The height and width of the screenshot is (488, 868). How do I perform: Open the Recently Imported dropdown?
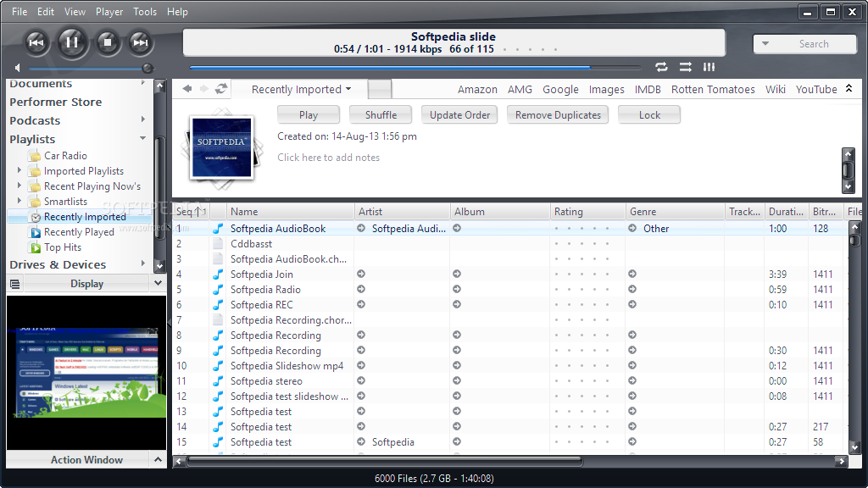click(x=301, y=89)
